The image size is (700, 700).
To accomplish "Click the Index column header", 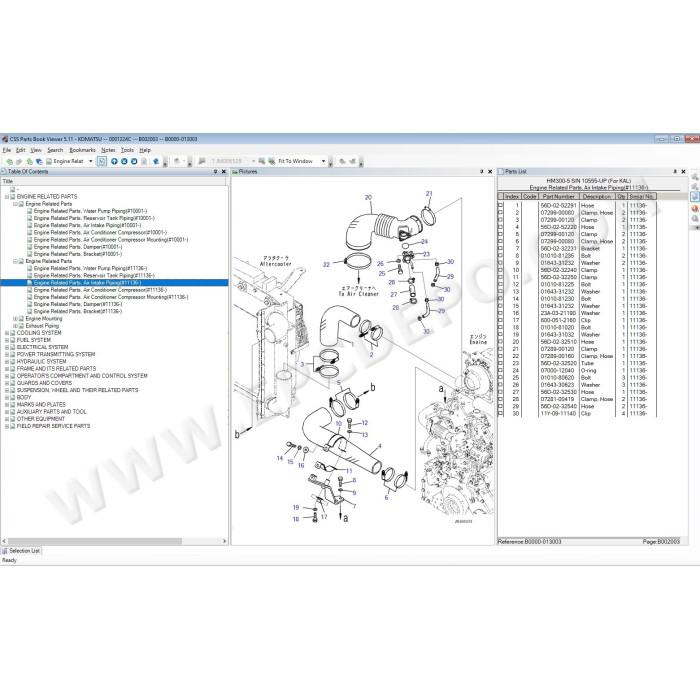I will (512, 196).
